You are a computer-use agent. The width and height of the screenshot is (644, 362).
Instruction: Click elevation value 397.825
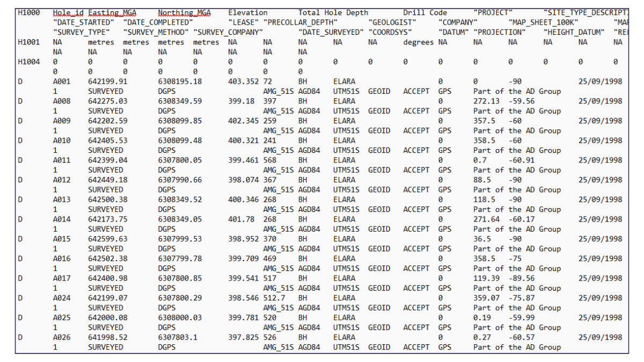(244, 337)
